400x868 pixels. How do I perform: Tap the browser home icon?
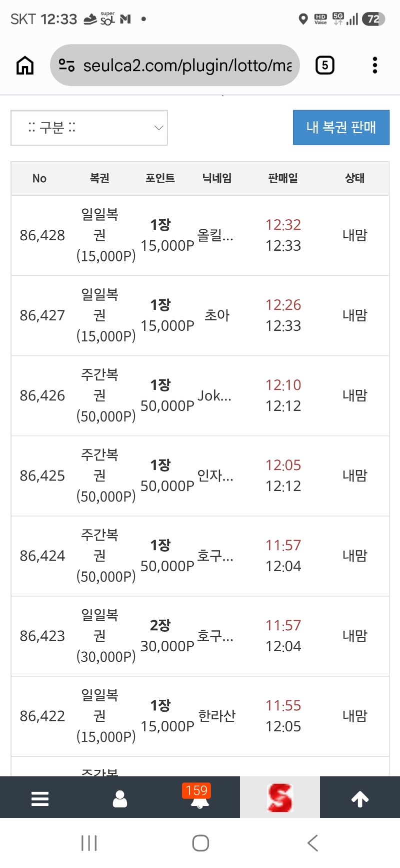[x=25, y=66]
